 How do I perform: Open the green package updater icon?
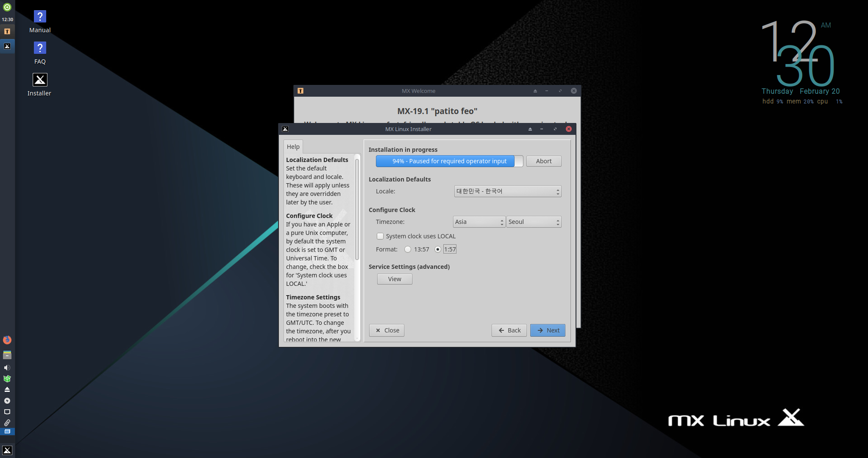(7, 379)
